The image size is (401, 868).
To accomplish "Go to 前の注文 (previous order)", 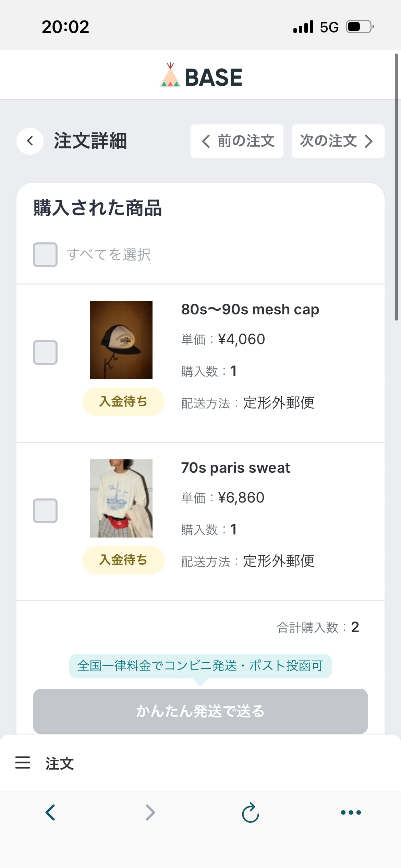I will pos(237,141).
